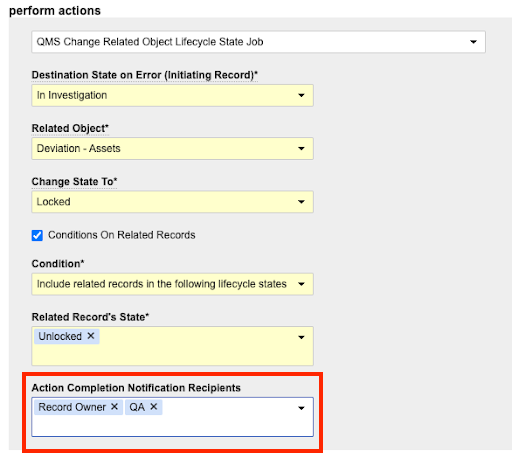Expand the Notification Recipients dropdown arrow
This screenshot has height=458, width=512.
tap(301, 408)
